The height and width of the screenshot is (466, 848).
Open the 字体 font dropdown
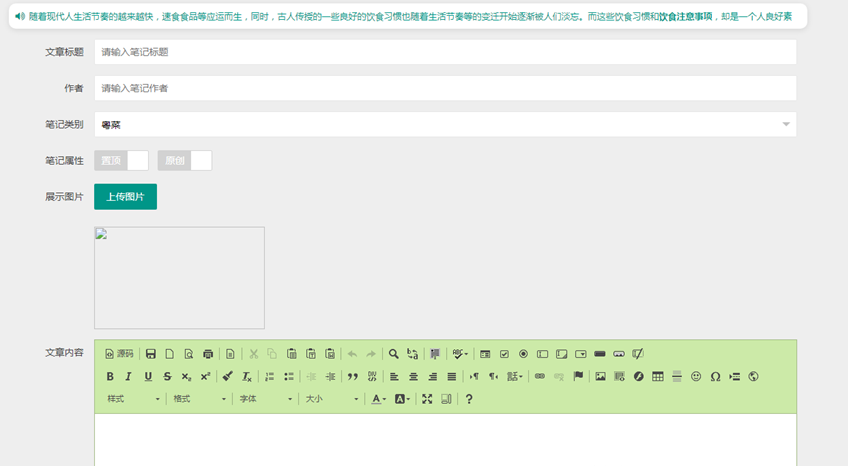266,399
